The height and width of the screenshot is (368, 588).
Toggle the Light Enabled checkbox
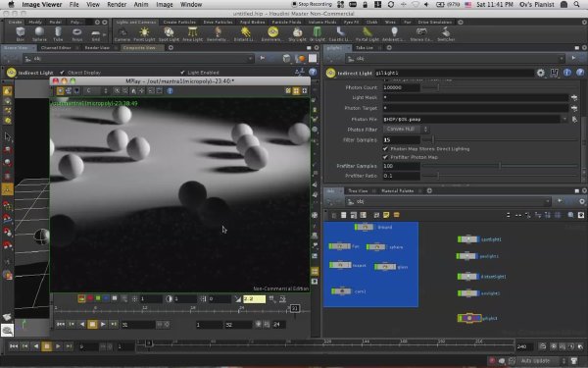(x=182, y=73)
